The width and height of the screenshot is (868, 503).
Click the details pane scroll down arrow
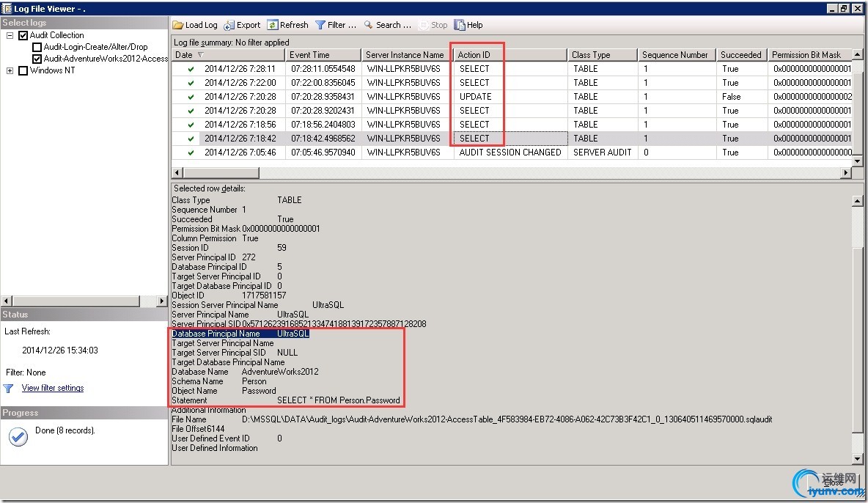(858, 459)
